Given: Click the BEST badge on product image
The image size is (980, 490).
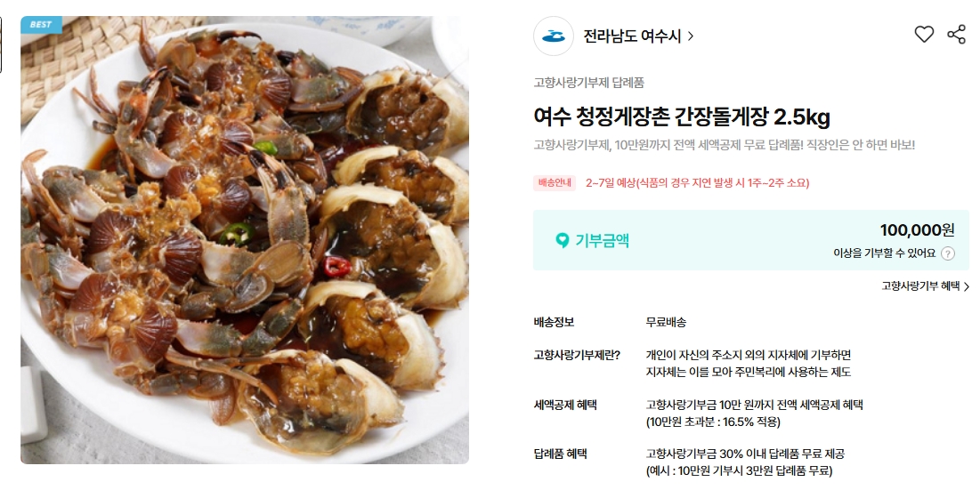Looking at the screenshot, I should 41,24.
